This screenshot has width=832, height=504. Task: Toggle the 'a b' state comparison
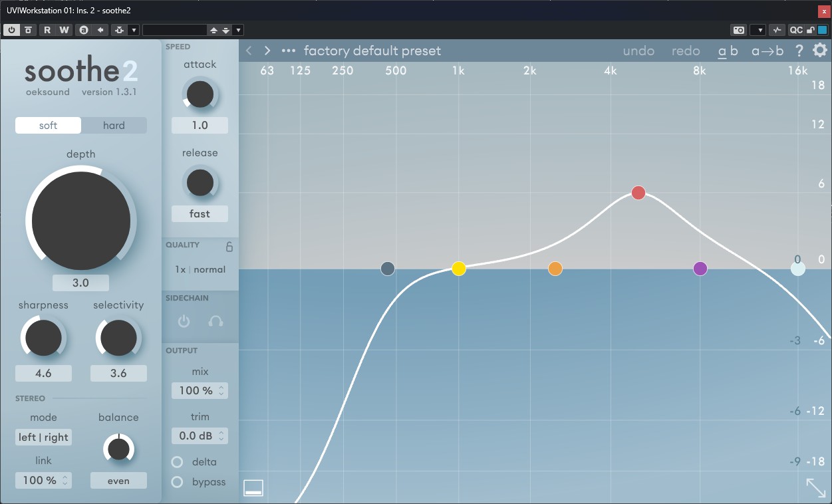(728, 51)
